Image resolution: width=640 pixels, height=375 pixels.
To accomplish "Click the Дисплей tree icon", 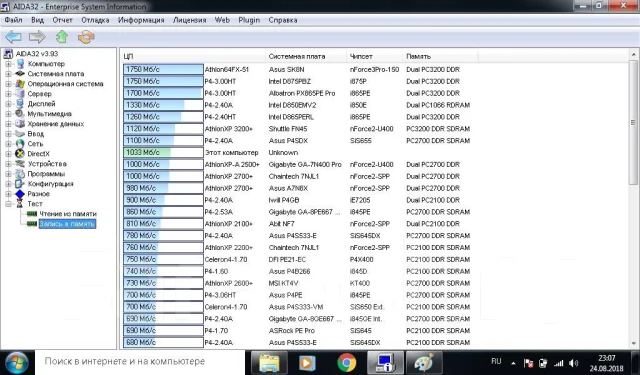I will pos(20,104).
